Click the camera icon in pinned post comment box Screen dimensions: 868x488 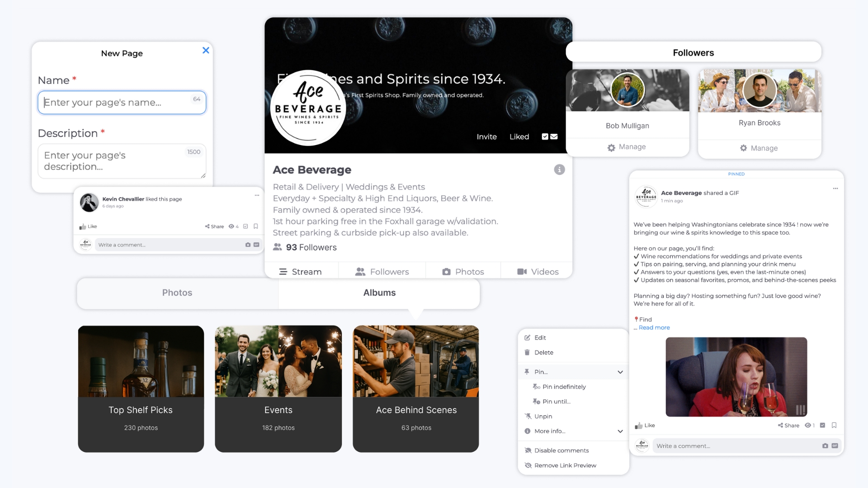[x=825, y=446]
